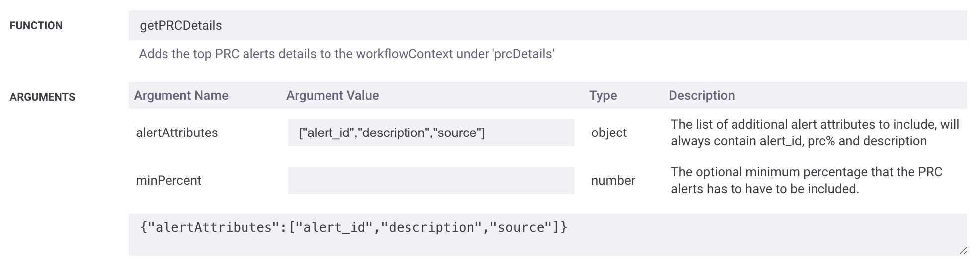This screenshot has height=266, width=980.
Task: Click the minPercent description text
Action: point(806,180)
